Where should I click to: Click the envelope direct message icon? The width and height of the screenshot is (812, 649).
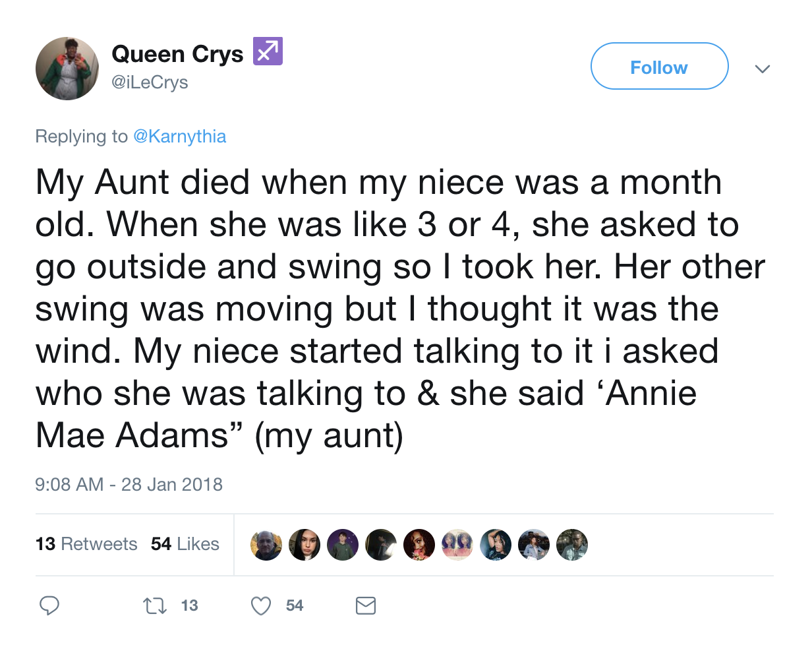366,605
